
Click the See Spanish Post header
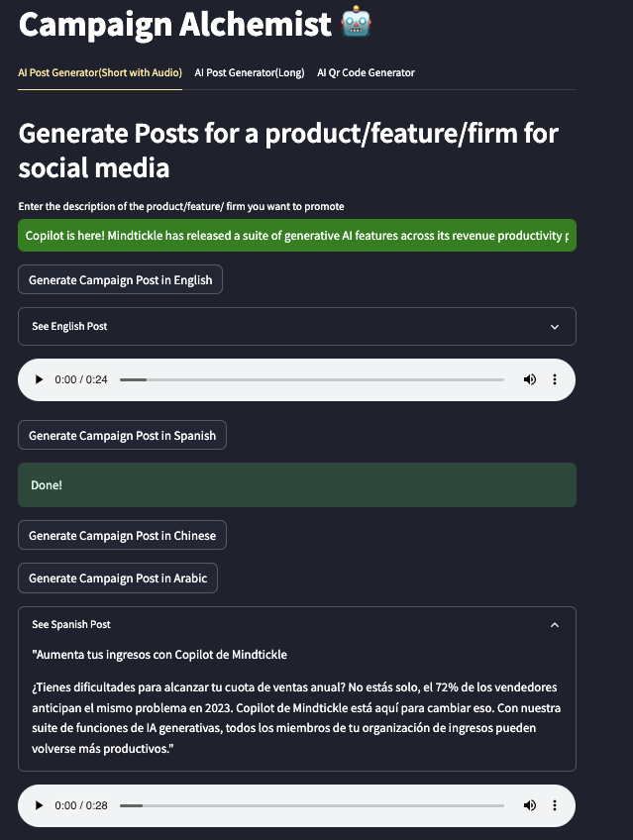click(x=71, y=624)
